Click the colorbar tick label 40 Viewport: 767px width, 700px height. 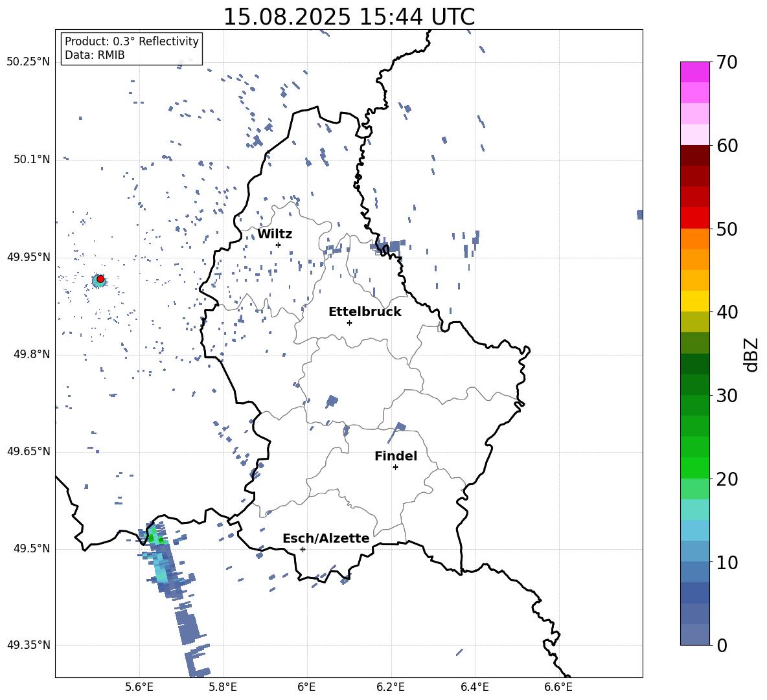(727, 312)
